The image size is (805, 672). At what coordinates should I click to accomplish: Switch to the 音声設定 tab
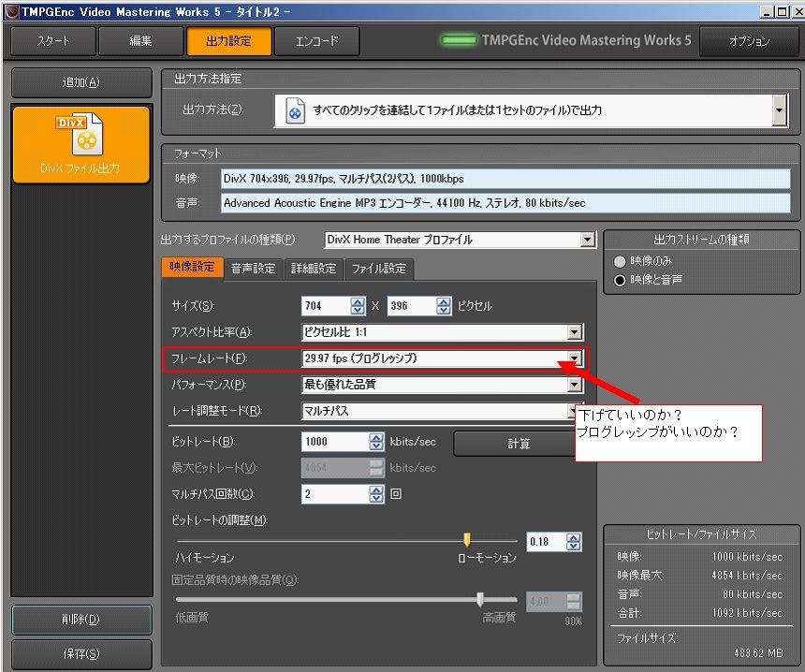point(253,269)
